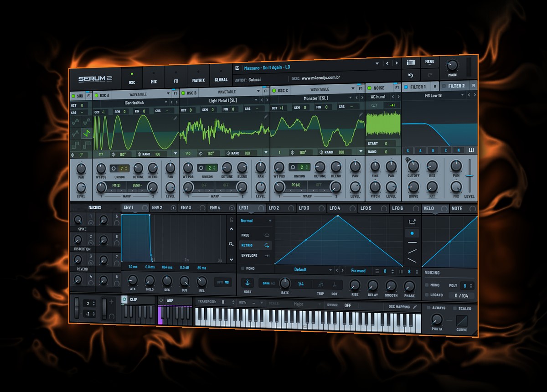Click the LFO export shape icon
Image resolution: width=547 pixels, height=392 pixels.
(412, 222)
